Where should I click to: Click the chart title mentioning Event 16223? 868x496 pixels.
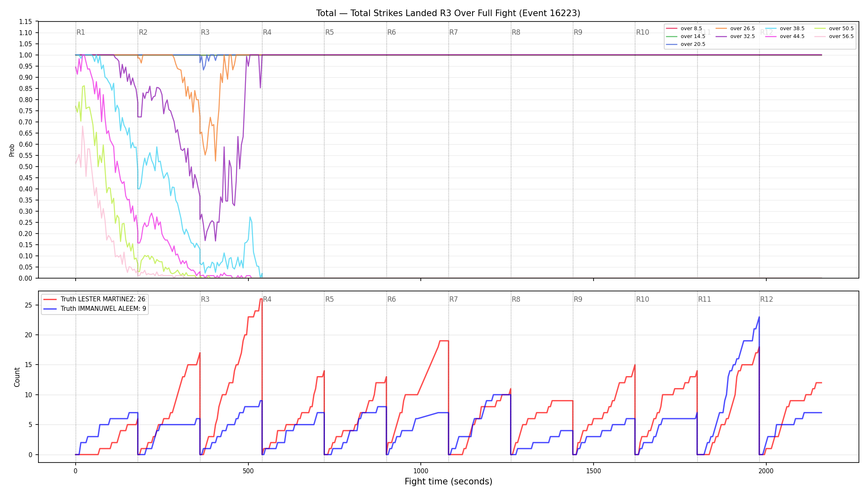[448, 13]
